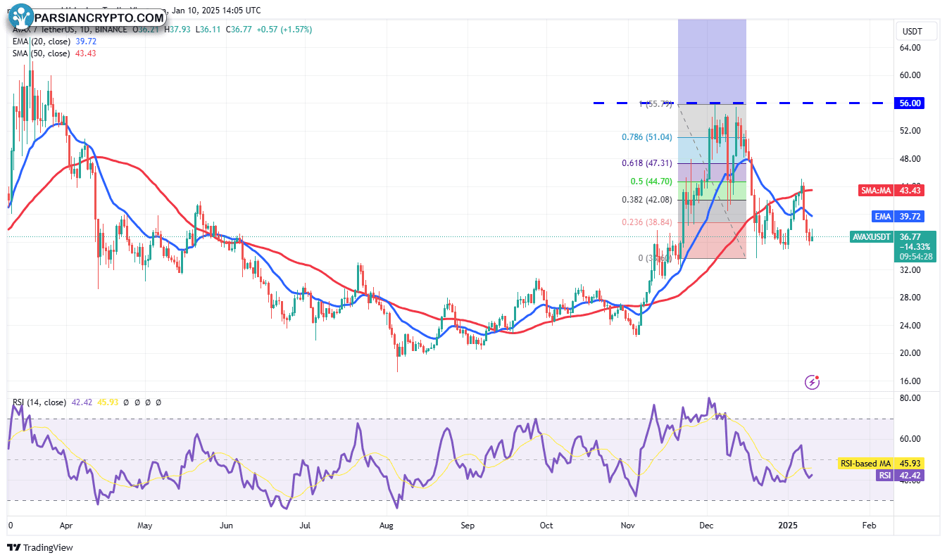
Task: Click the 32.00 price axis value
Action: point(911,270)
